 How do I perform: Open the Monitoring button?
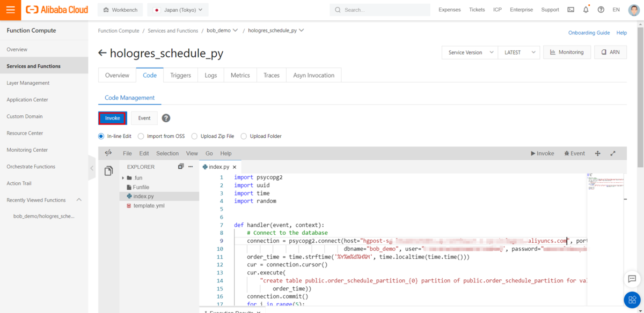point(567,53)
